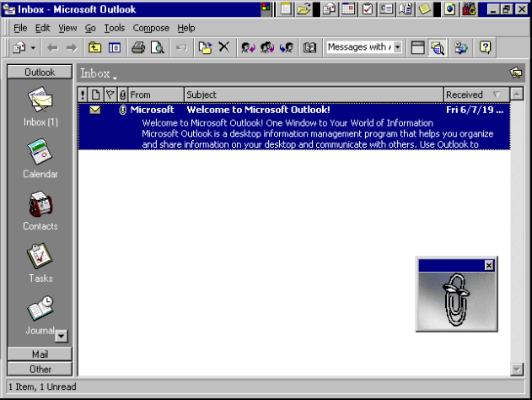Click the Inbox folder icon in banner
The image size is (532, 400).
click(516, 73)
